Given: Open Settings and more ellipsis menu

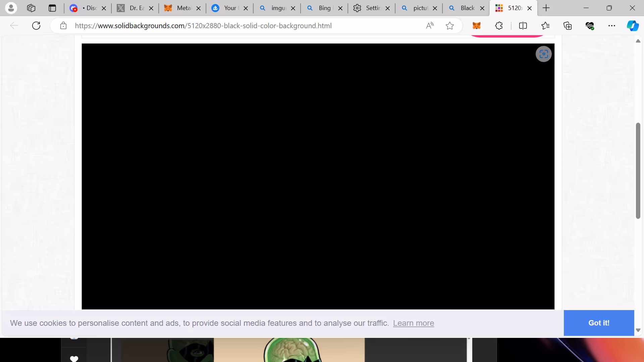Looking at the screenshot, I should pyautogui.click(x=611, y=26).
